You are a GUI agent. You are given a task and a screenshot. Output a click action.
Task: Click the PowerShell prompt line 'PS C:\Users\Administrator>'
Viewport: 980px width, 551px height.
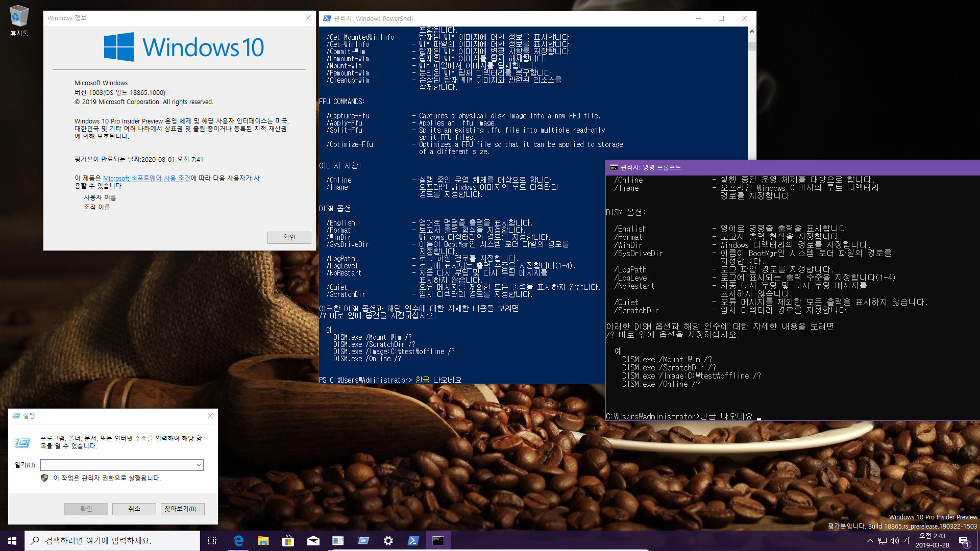365,380
